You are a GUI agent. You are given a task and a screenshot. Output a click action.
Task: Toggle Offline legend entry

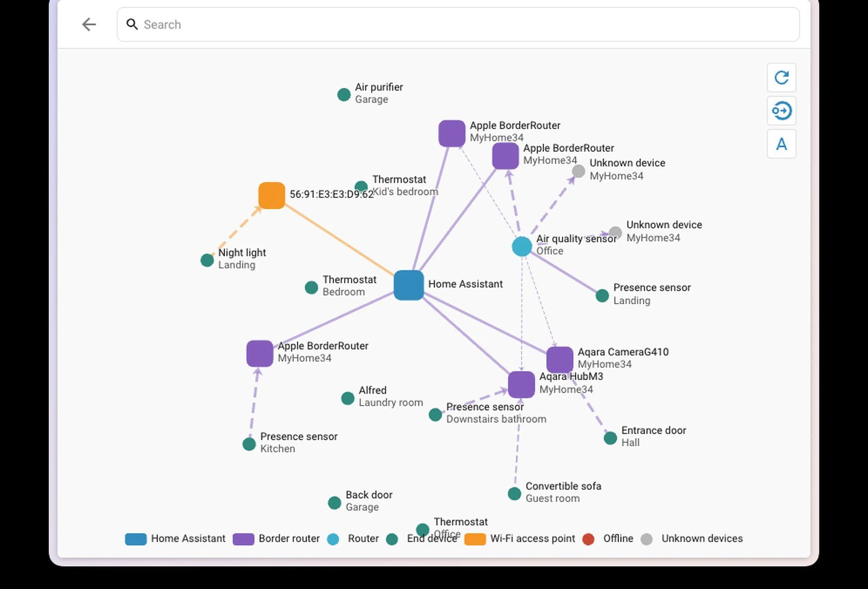(x=608, y=539)
